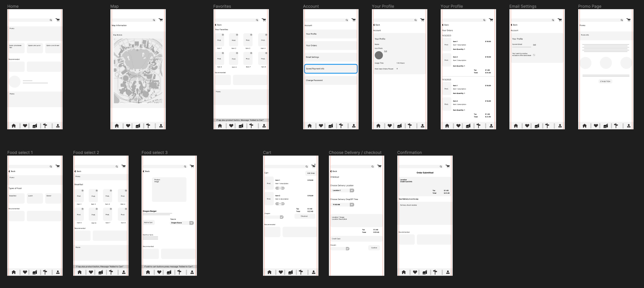Click the food icon in Cart frame

click(291, 272)
